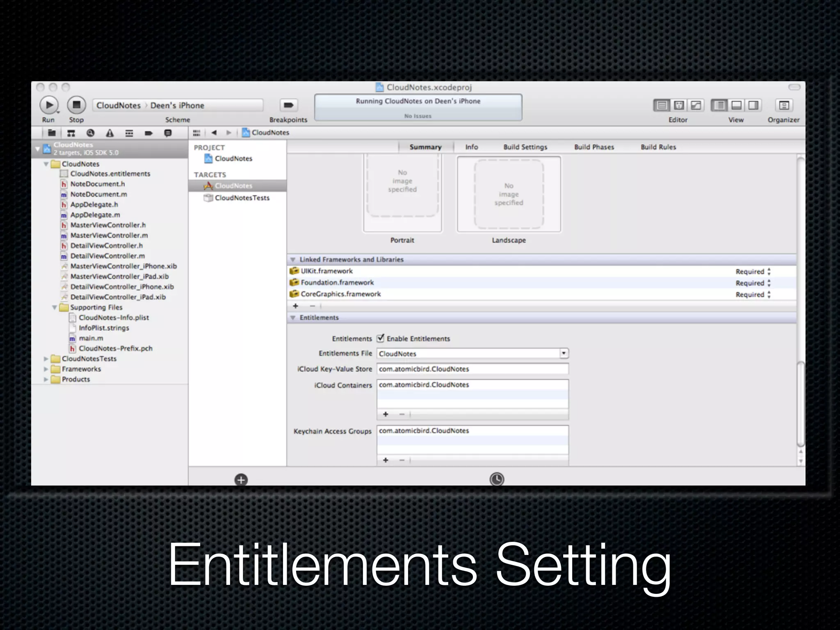Switch to the Build Phases tab
Image resolution: width=840 pixels, height=630 pixels.
(x=594, y=147)
